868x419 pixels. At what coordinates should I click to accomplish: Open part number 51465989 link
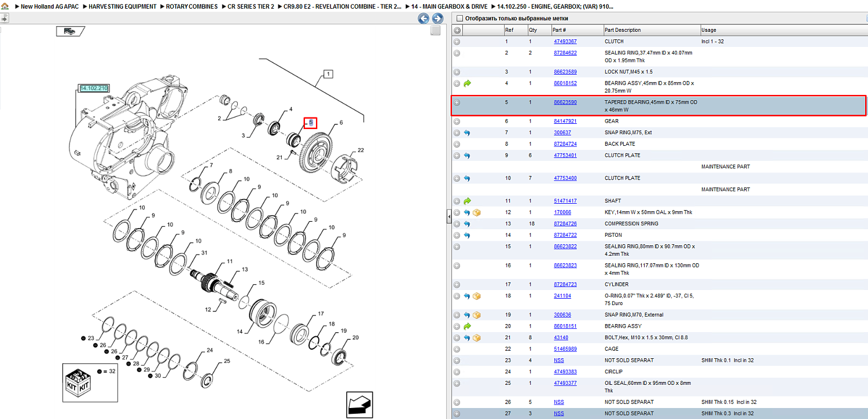[565, 349]
